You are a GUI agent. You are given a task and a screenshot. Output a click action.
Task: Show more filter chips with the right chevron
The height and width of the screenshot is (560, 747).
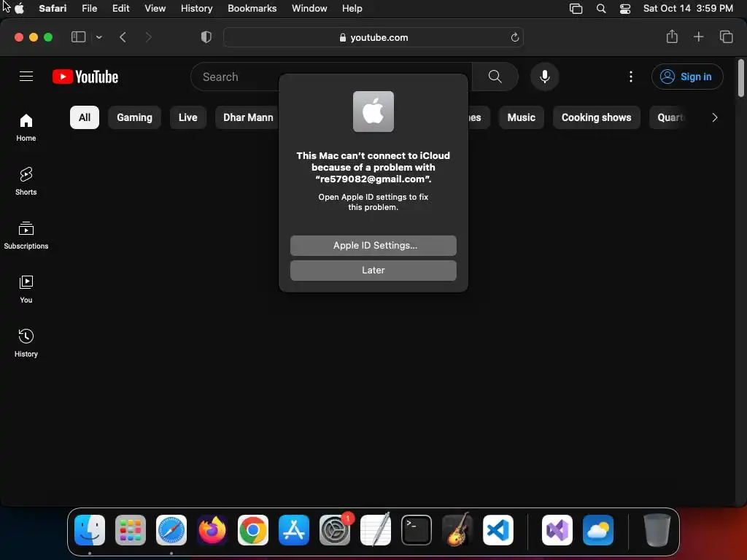[715, 117]
